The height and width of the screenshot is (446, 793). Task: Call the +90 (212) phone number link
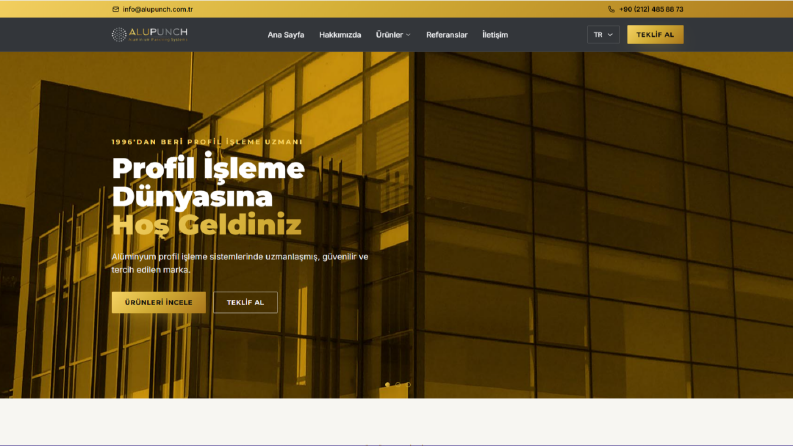pos(651,9)
